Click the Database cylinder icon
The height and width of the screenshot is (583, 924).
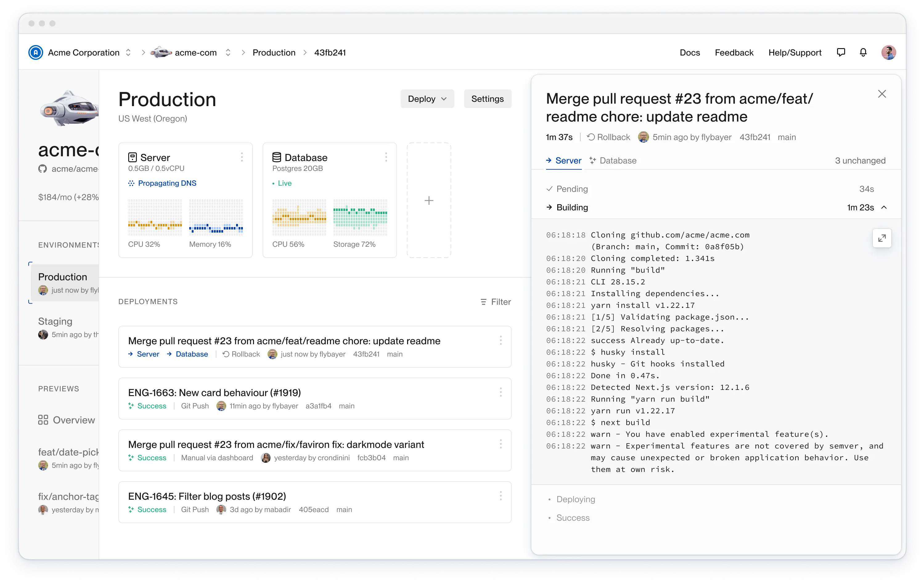click(277, 157)
